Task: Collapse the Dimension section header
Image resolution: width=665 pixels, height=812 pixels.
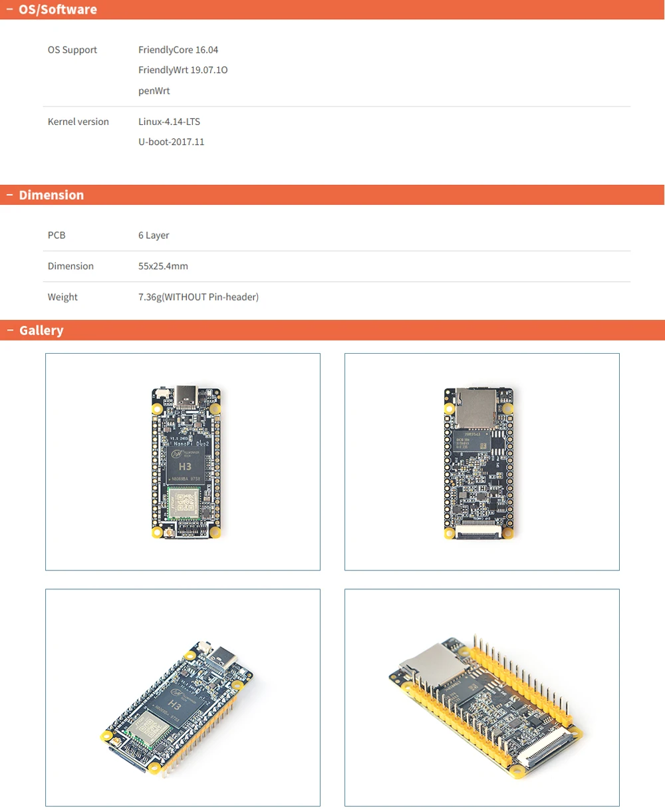Action: pos(332,195)
